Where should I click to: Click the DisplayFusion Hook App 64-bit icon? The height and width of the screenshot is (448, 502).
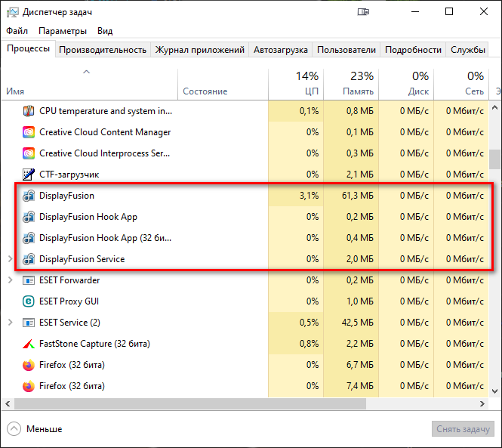point(29,217)
